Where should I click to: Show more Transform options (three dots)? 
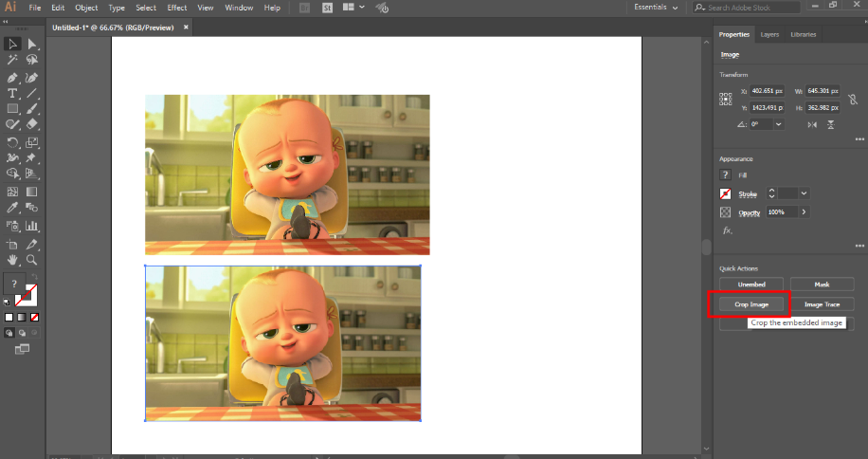(859, 139)
